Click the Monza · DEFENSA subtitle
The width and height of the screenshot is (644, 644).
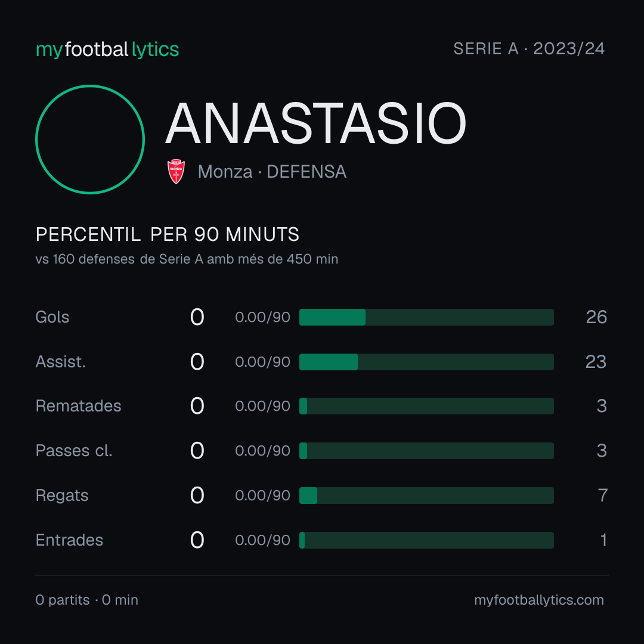[x=272, y=172]
